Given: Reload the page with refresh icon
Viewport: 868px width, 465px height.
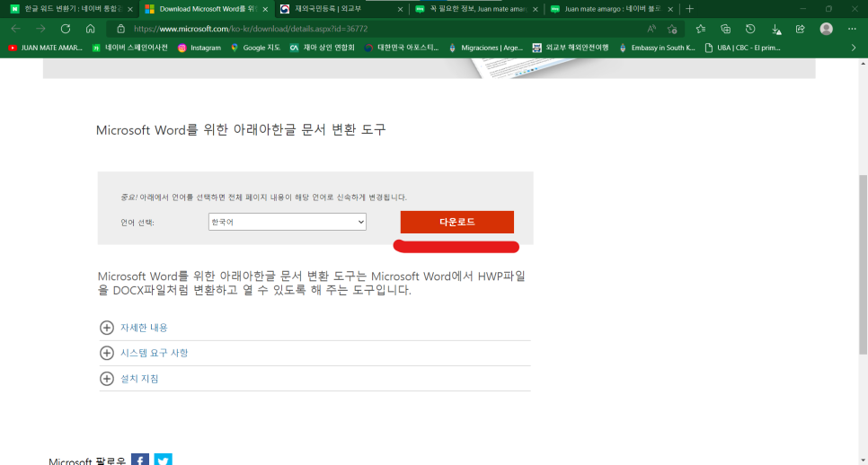Looking at the screenshot, I should (66, 29).
